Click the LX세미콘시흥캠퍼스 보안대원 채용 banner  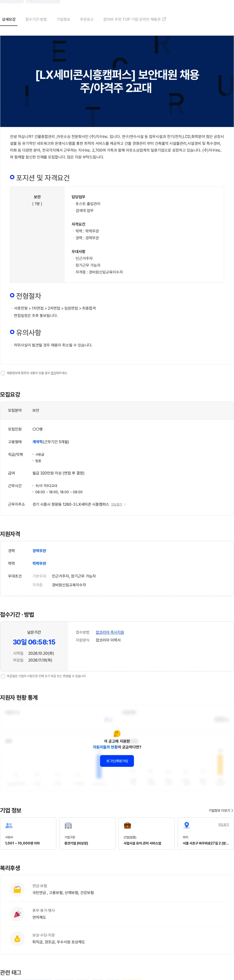pos(117,81)
